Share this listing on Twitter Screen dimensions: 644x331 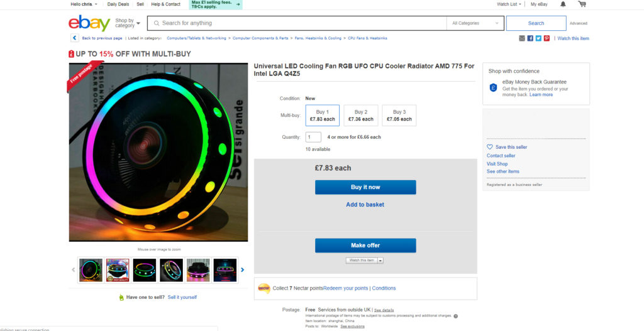[x=538, y=38]
